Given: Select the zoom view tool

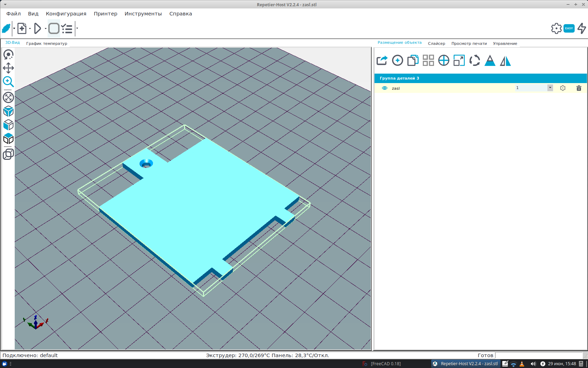Looking at the screenshot, I should pyautogui.click(x=8, y=82).
